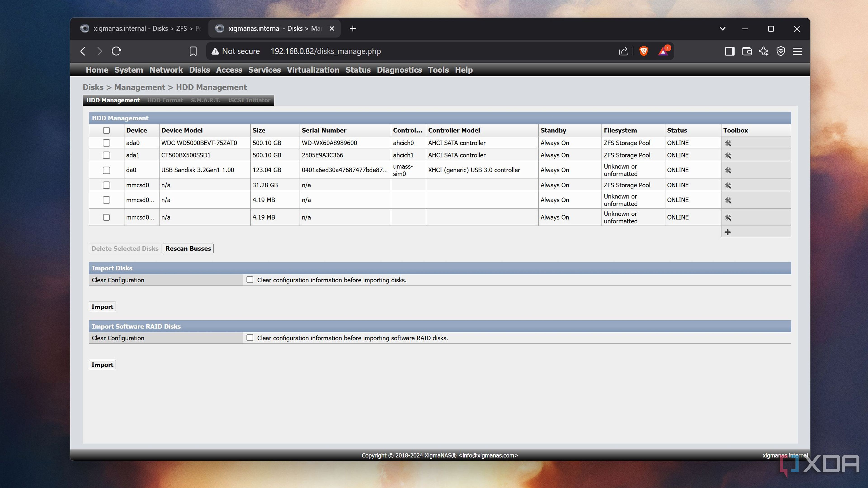Screen dimensions: 868x488
Task: Open a new browser tab
Action: pyautogui.click(x=353, y=29)
